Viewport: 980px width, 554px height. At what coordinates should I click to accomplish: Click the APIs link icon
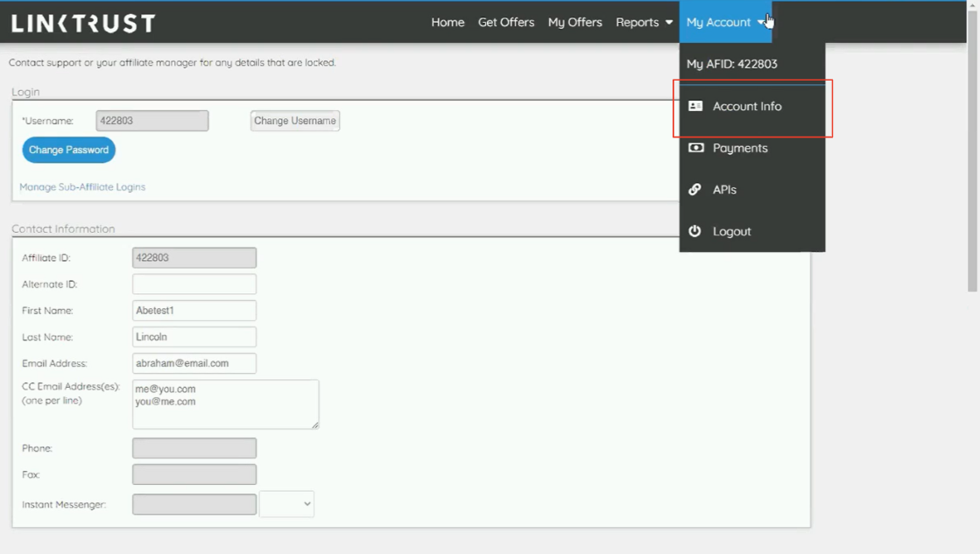694,189
